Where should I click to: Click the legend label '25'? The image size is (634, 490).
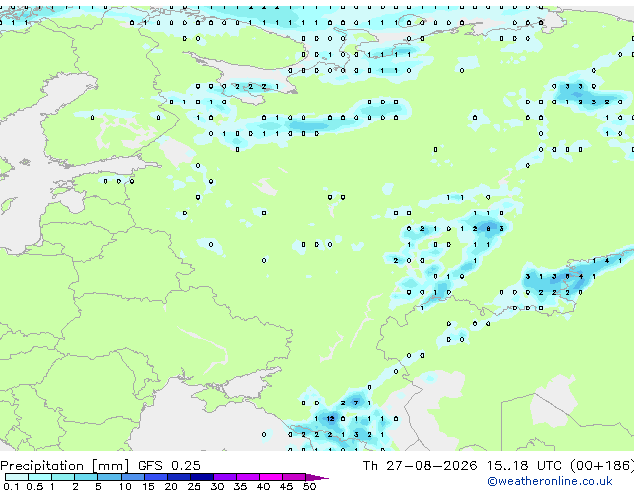[x=194, y=486]
